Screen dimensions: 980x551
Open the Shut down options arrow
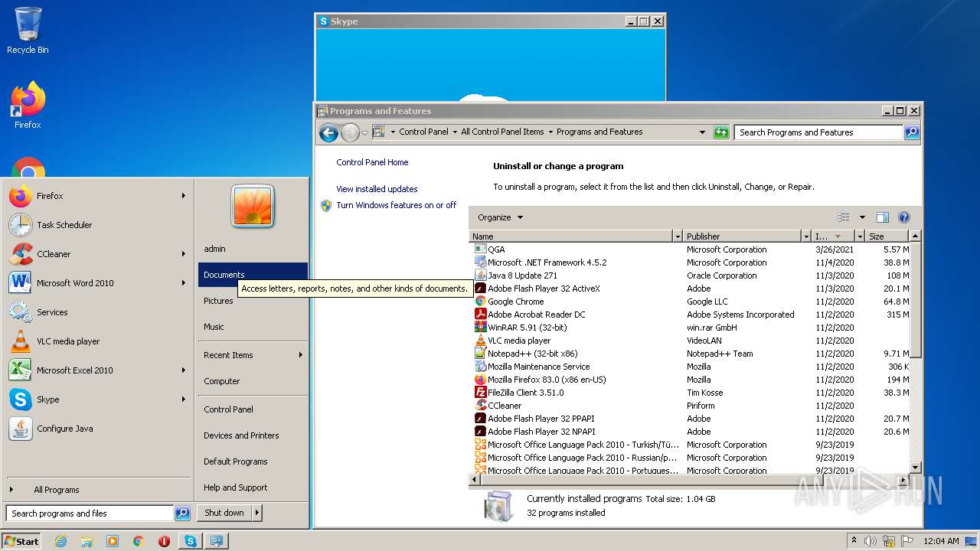pyautogui.click(x=257, y=513)
